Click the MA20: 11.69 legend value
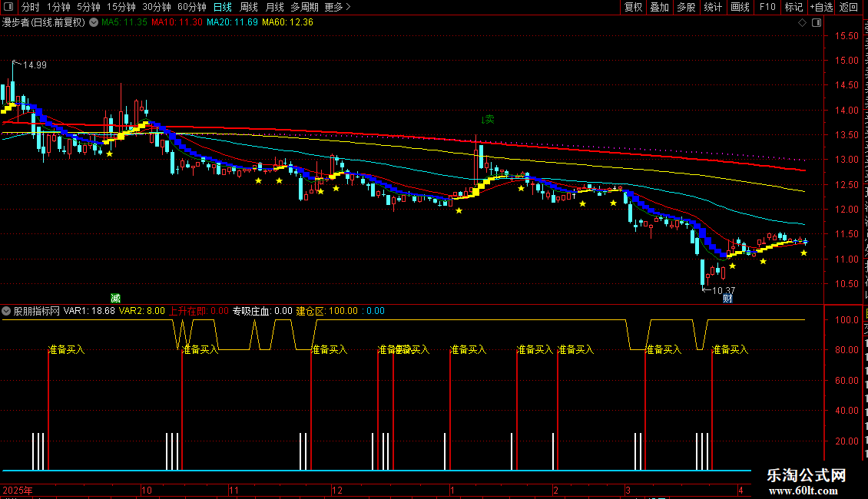 click(x=232, y=22)
